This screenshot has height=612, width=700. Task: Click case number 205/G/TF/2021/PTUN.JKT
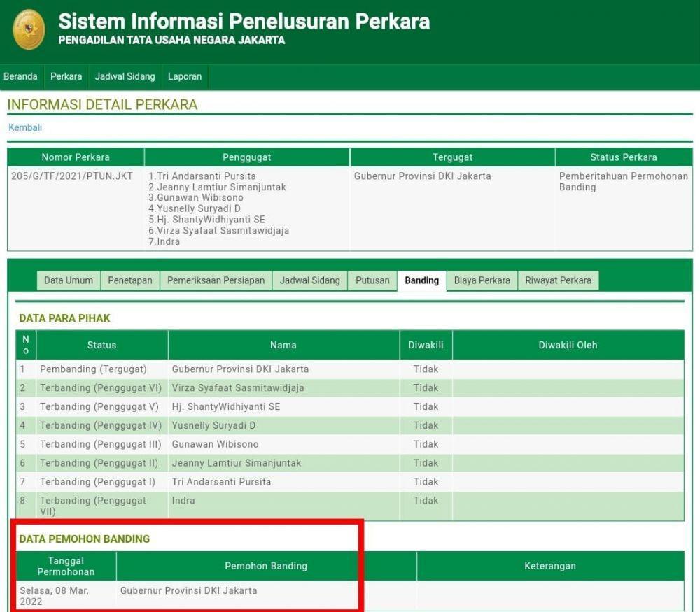pyautogui.click(x=72, y=176)
